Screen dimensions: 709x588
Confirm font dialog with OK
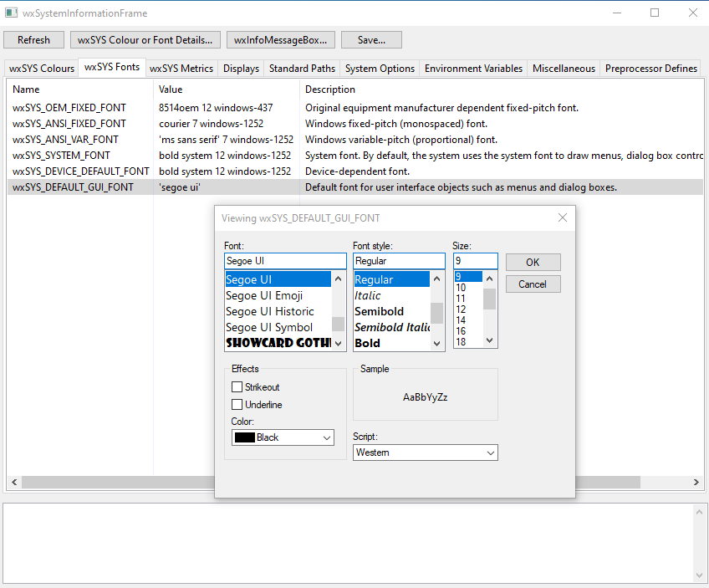[533, 263]
